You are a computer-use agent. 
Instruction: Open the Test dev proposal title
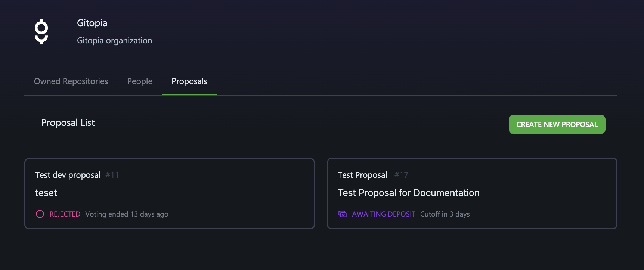pyautogui.click(x=68, y=175)
